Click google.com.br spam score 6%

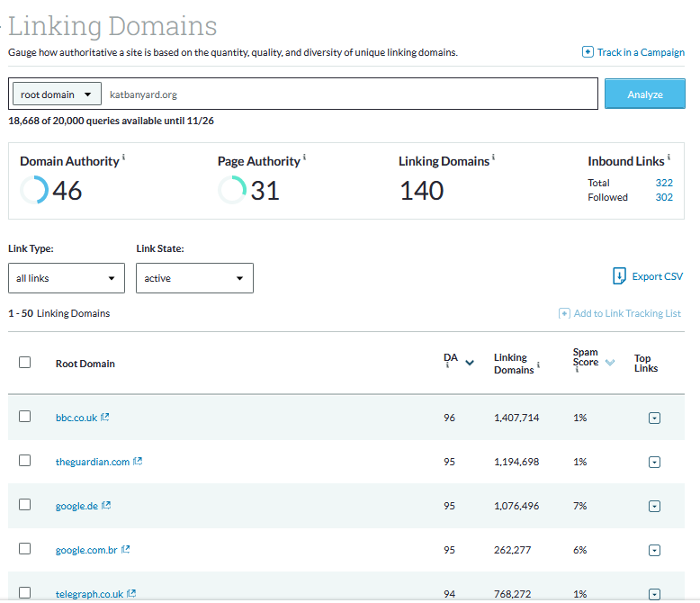click(x=580, y=550)
